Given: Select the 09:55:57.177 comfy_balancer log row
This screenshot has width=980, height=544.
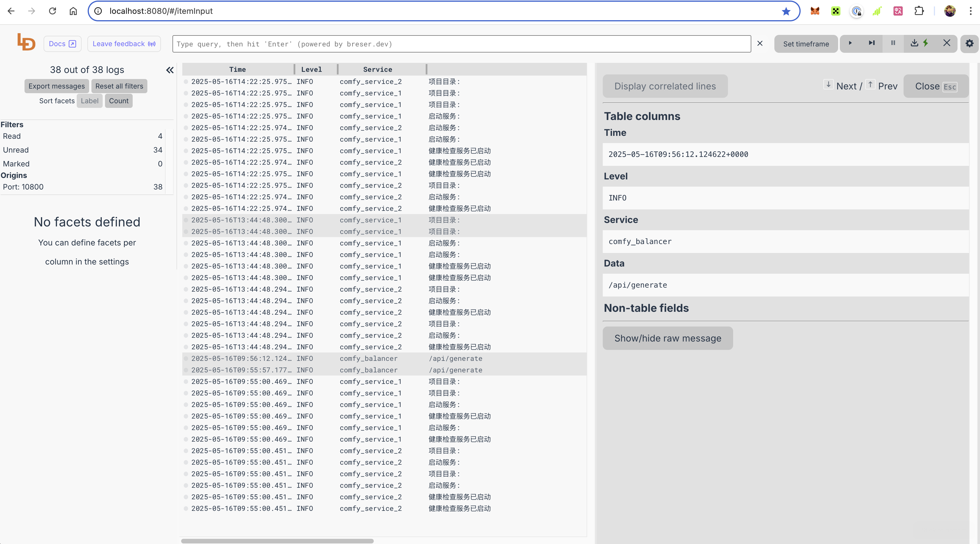Looking at the screenshot, I should click(x=384, y=370).
